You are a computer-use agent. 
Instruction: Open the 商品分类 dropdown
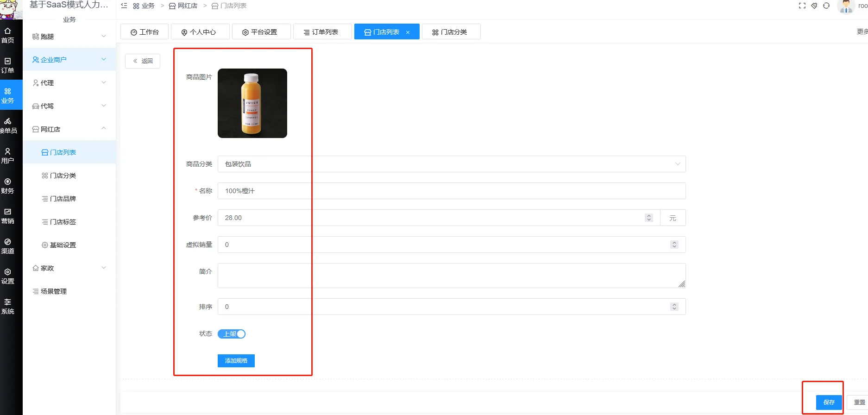(x=451, y=164)
